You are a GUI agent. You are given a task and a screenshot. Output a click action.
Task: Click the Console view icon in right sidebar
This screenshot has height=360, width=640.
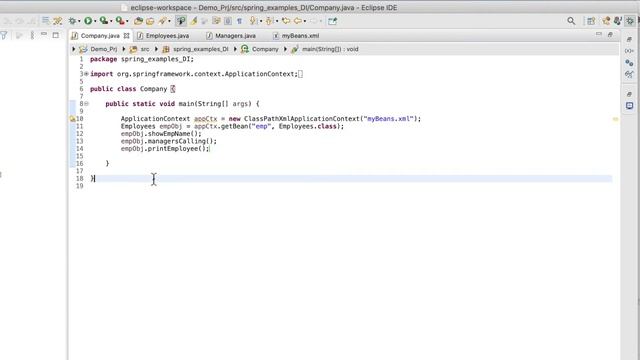click(629, 106)
